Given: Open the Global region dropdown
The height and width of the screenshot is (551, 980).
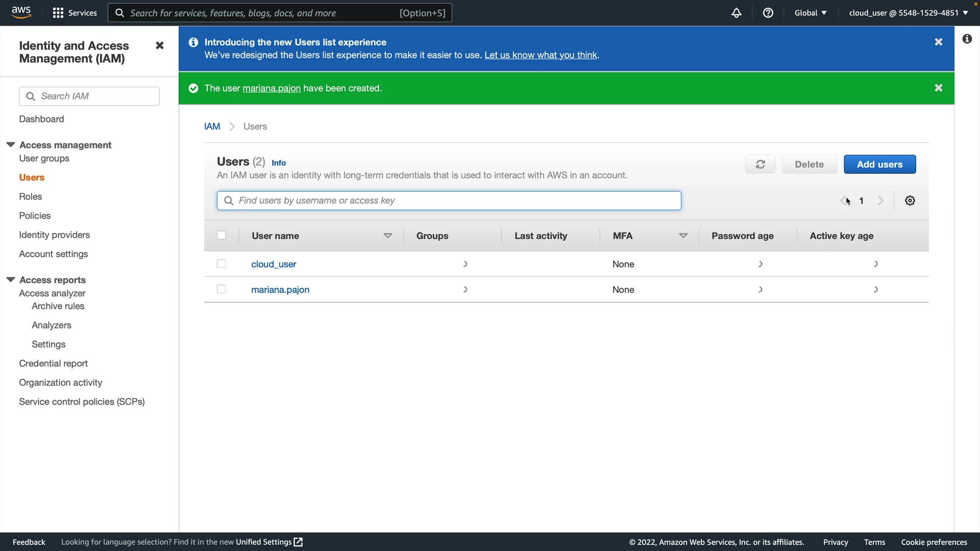Looking at the screenshot, I should pos(810,13).
